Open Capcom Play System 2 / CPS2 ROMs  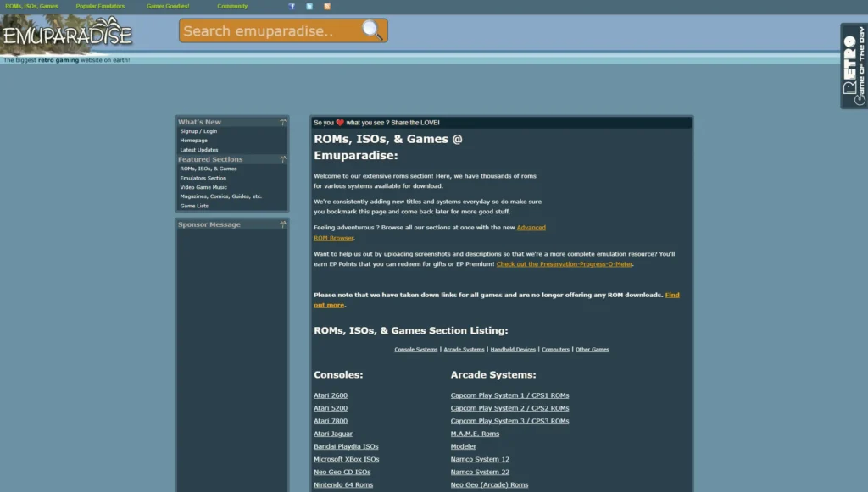pos(509,408)
